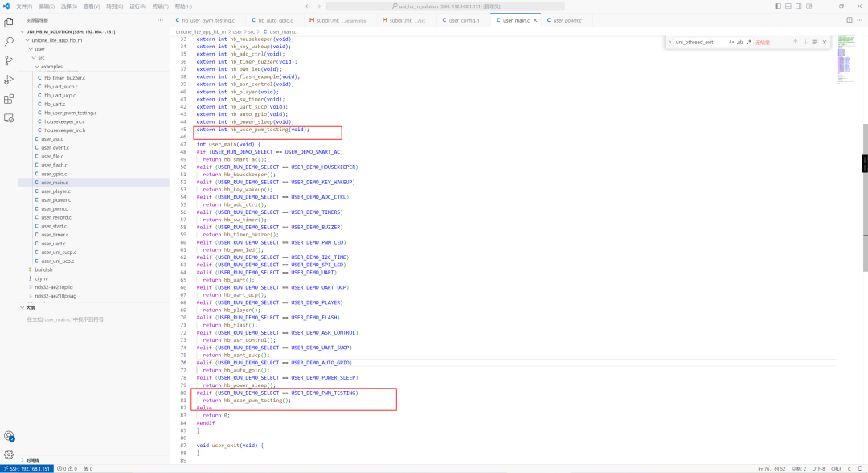Click the code minimap preview
This screenshot has width=868, height=473.
point(845,59)
